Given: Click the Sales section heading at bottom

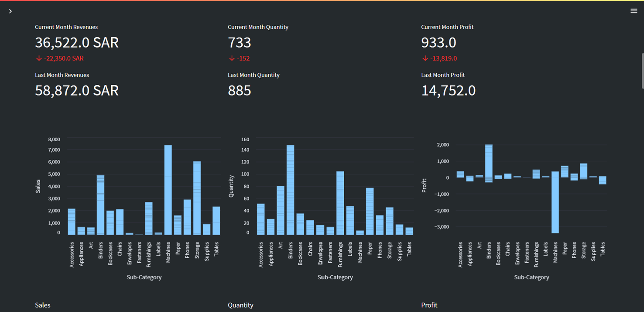Looking at the screenshot, I should coord(42,305).
